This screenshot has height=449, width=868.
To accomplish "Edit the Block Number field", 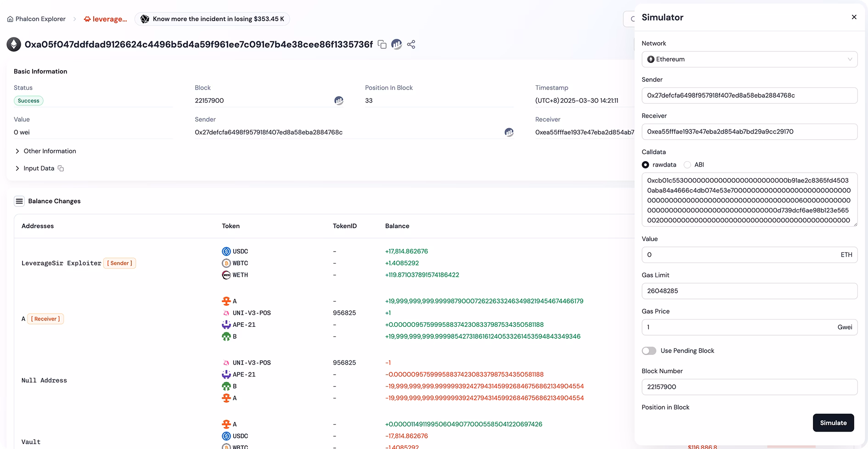I will 750,387.
